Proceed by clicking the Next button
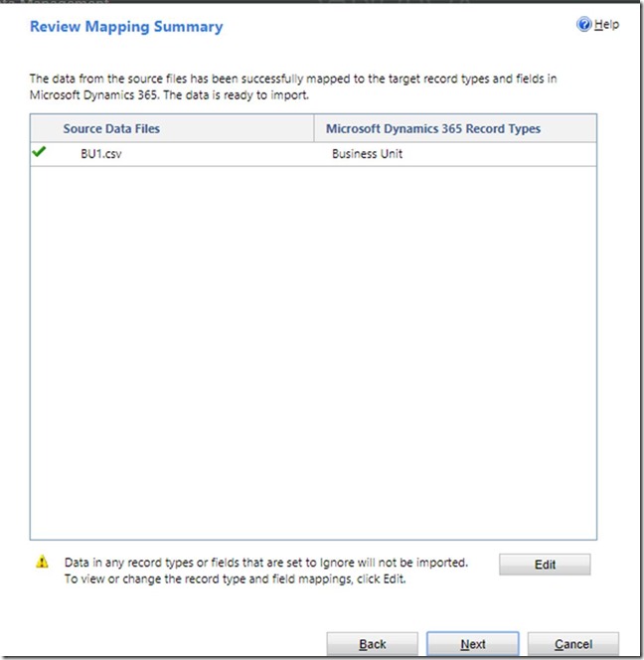Viewport: 644px width, 660px height. pos(473,644)
